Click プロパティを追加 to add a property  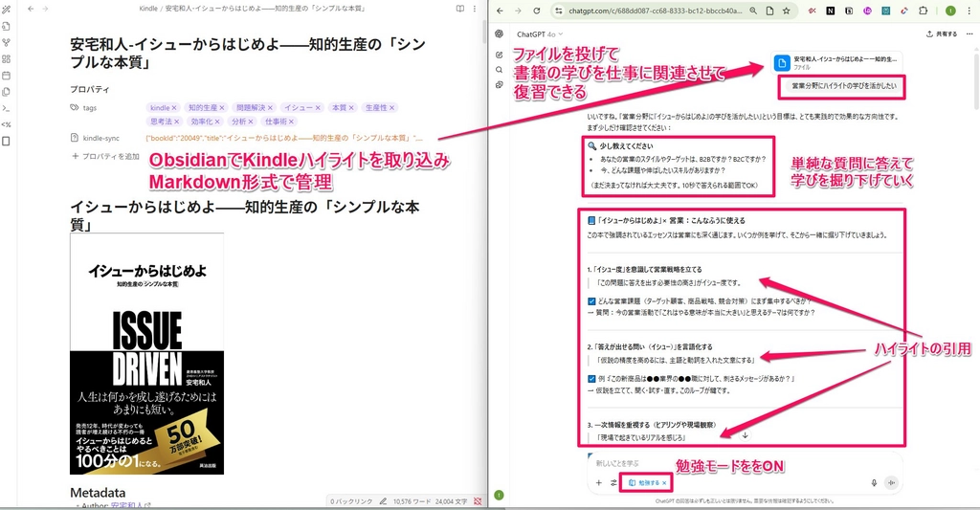coord(105,156)
